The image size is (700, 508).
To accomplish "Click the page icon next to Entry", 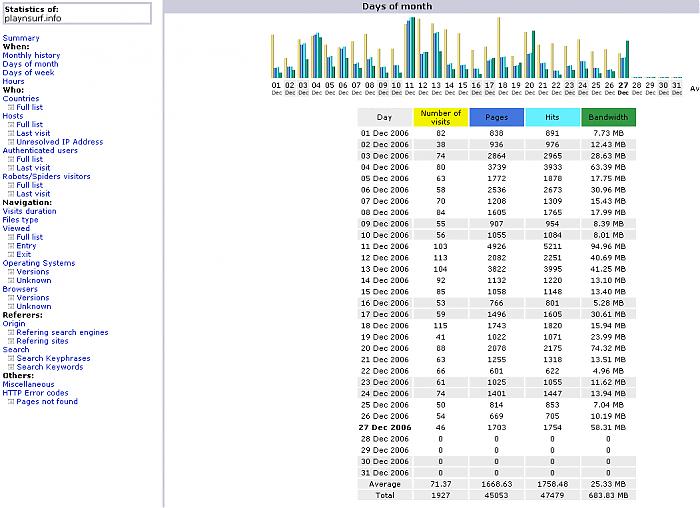I will (11, 246).
